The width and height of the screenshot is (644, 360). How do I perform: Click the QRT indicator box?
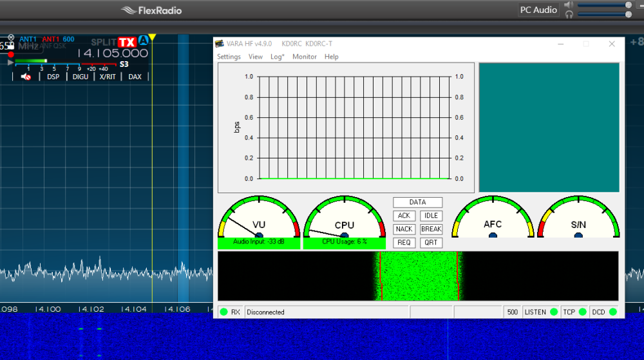tap(431, 243)
